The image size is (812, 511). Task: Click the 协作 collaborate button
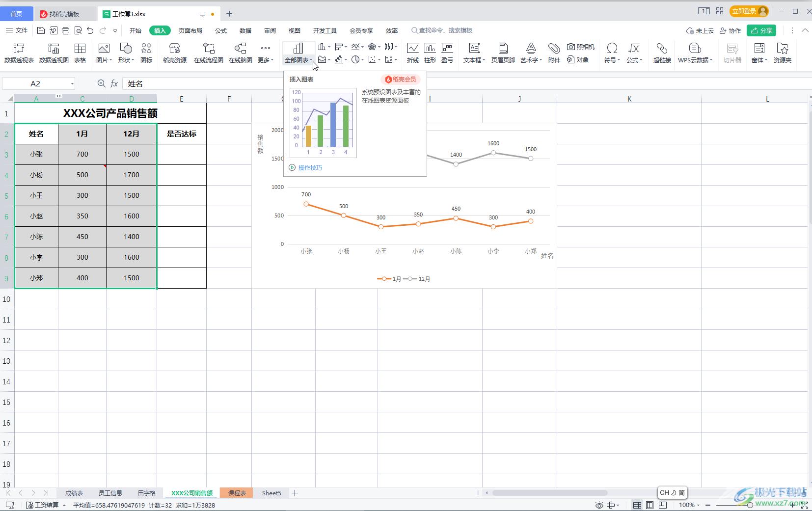tap(730, 30)
